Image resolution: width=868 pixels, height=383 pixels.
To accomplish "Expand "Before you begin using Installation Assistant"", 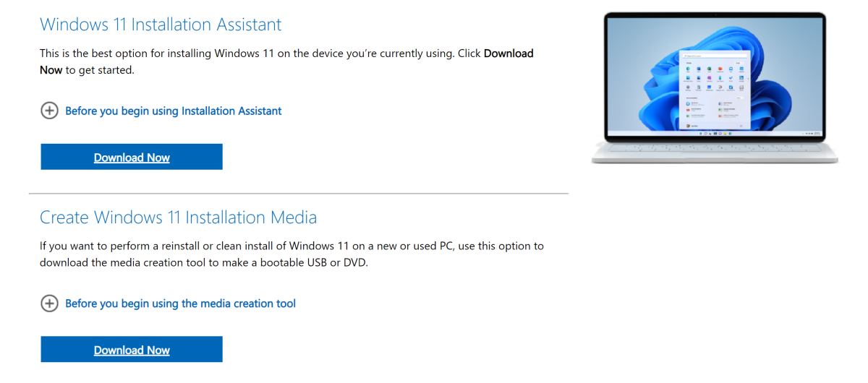I will (173, 111).
